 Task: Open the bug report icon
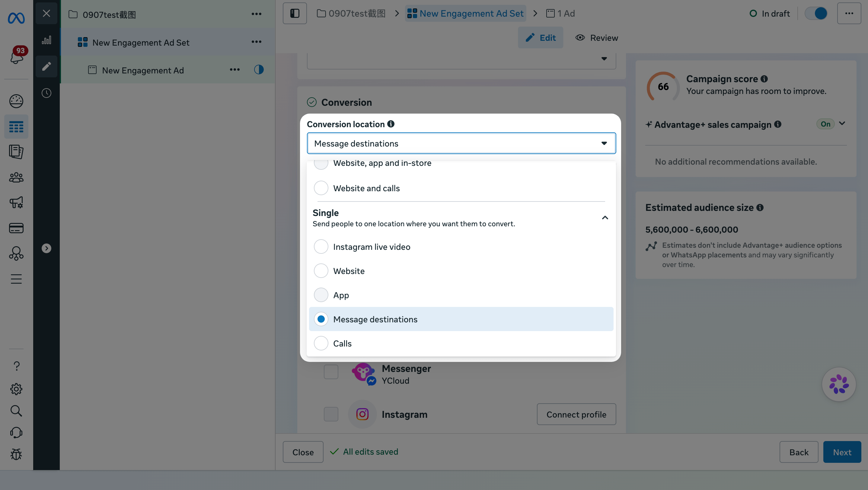pos(16,454)
